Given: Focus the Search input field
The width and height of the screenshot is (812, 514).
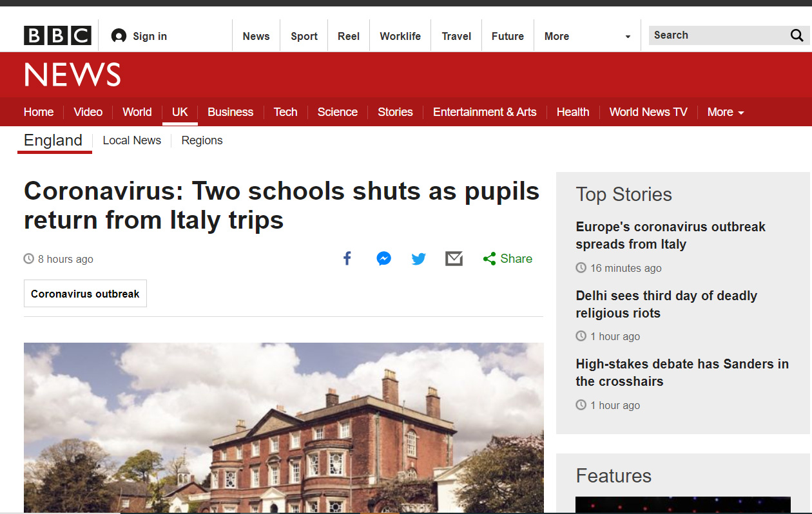Looking at the screenshot, I should (x=717, y=35).
